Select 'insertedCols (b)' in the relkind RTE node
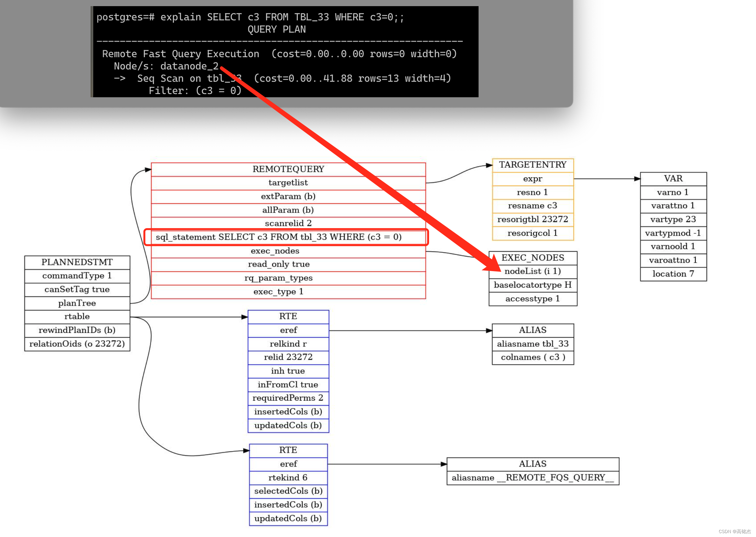Viewport: 756px width, 537px height. (288, 412)
